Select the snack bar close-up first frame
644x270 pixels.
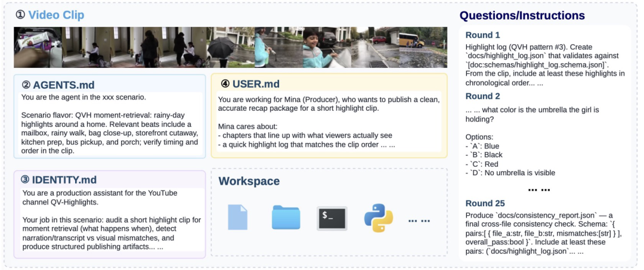point(38,47)
